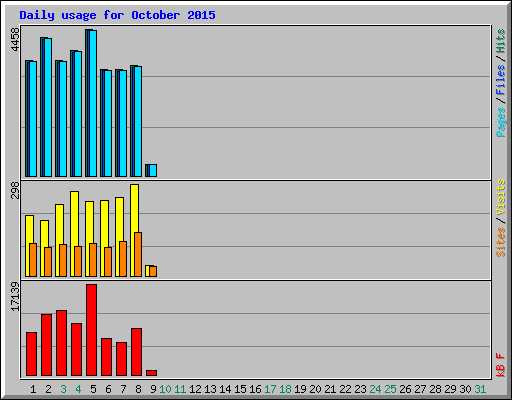Click the chart title "Daily usage for October 2015"
512x400 pixels.
(x=117, y=15)
